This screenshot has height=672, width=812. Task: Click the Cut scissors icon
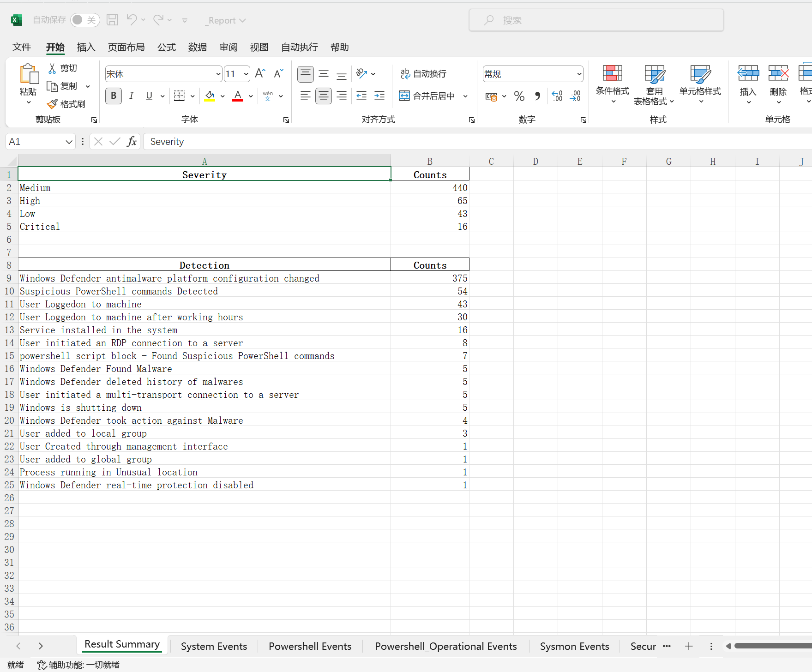pos(53,68)
